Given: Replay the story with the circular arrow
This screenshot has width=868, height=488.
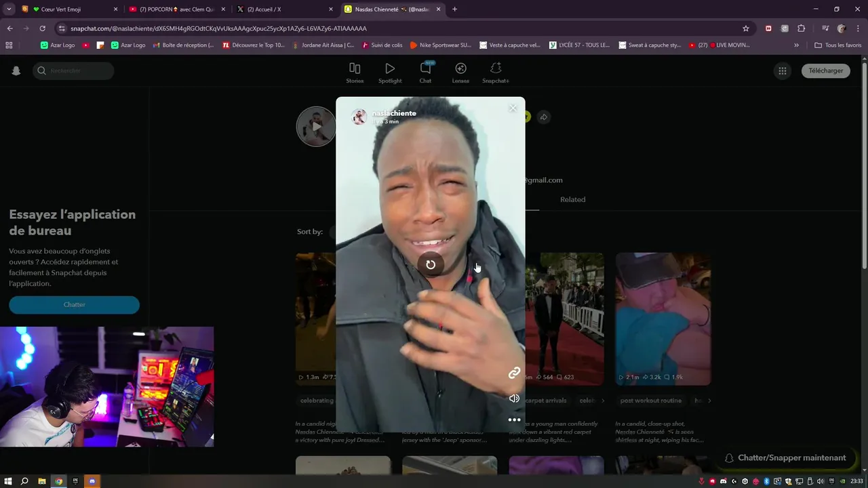Looking at the screenshot, I should (x=431, y=264).
